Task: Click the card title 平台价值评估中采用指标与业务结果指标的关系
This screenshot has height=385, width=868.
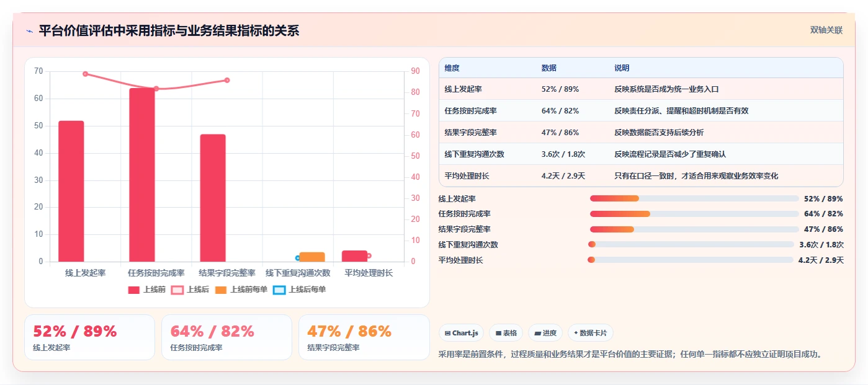Action: point(169,30)
